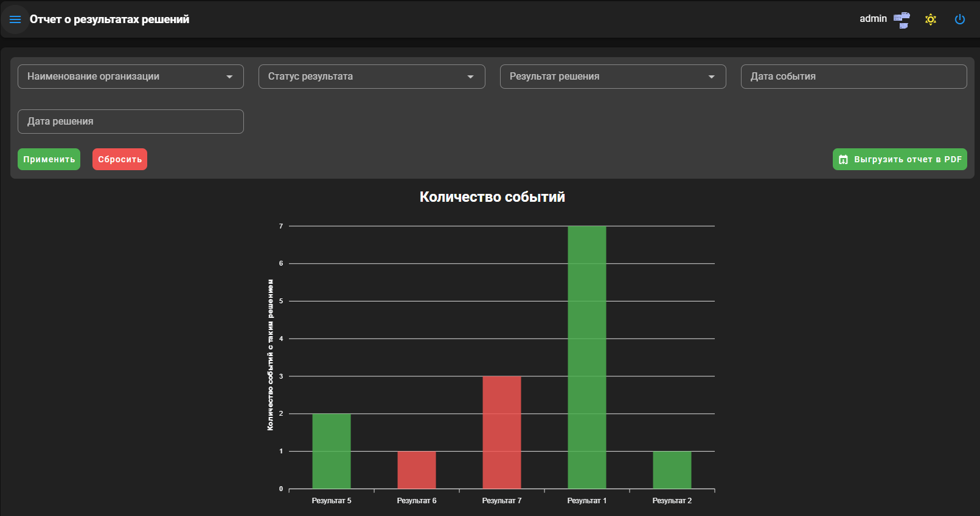Click the Количество событий chart title
Screen dimensions: 980x516
pyautogui.click(x=492, y=197)
